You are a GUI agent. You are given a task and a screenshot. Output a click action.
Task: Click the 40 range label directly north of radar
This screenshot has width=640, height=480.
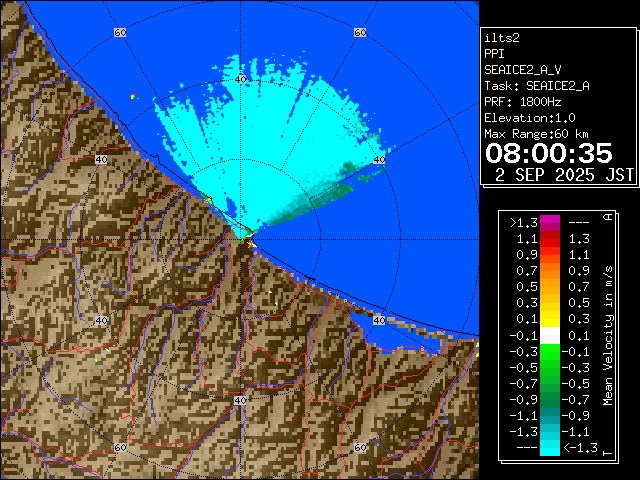tap(240, 78)
